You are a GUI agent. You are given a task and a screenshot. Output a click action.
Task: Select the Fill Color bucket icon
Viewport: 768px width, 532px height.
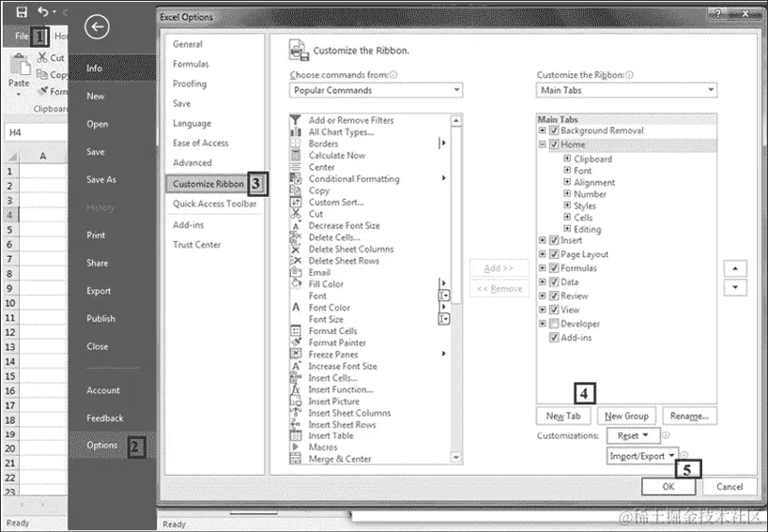click(x=296, y=284)
